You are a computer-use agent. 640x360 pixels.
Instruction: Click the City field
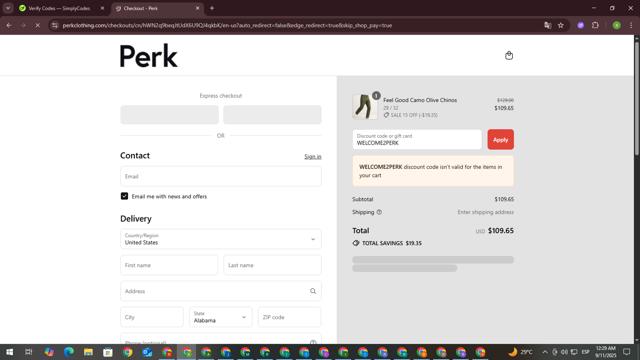coord(152,317)
